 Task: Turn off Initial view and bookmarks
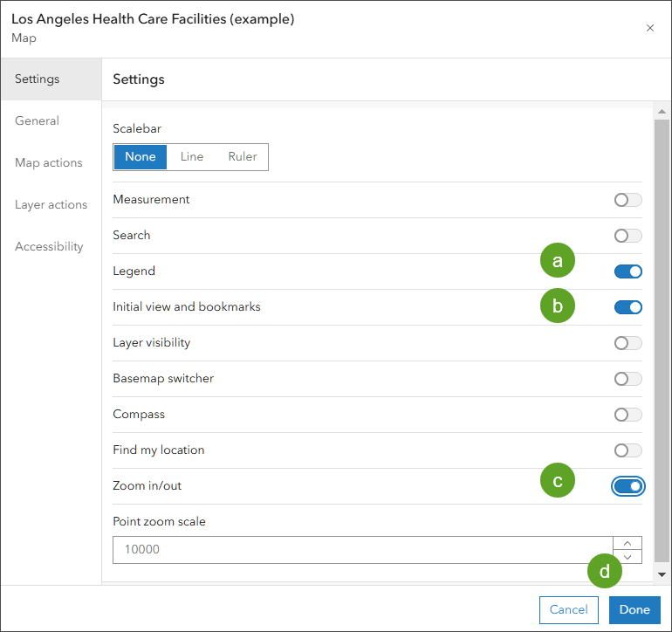pyautogui.click(x=627, y=307)
